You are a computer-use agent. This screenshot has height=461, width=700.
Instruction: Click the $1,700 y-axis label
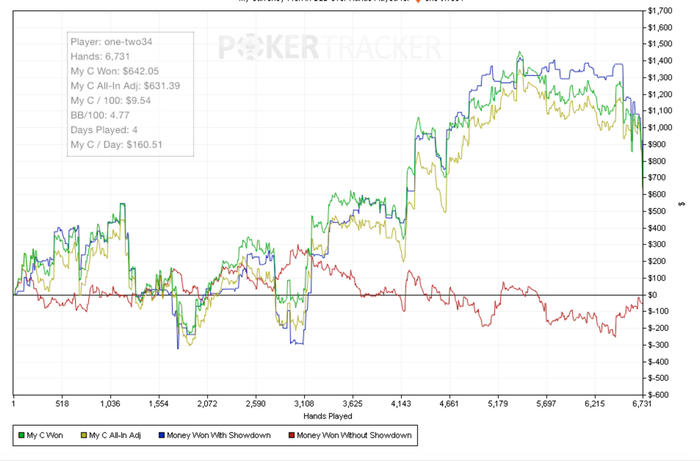click(x=660, y=11)
